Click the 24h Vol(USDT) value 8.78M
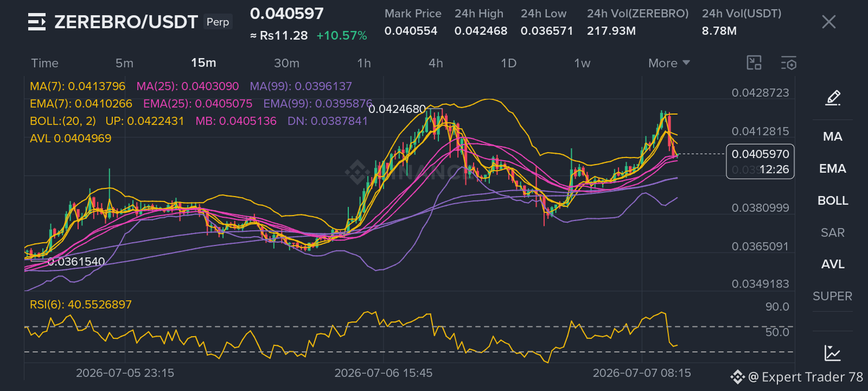 [719, 31]
